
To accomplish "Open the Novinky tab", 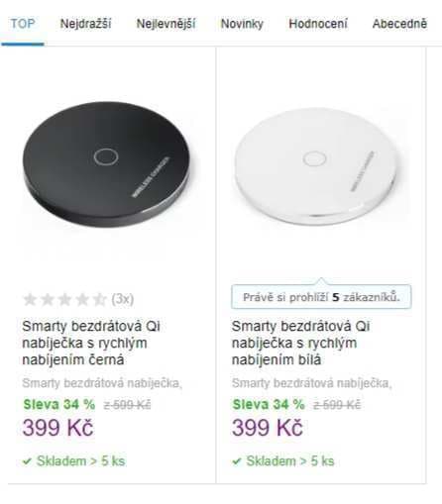I will (242, 24).
